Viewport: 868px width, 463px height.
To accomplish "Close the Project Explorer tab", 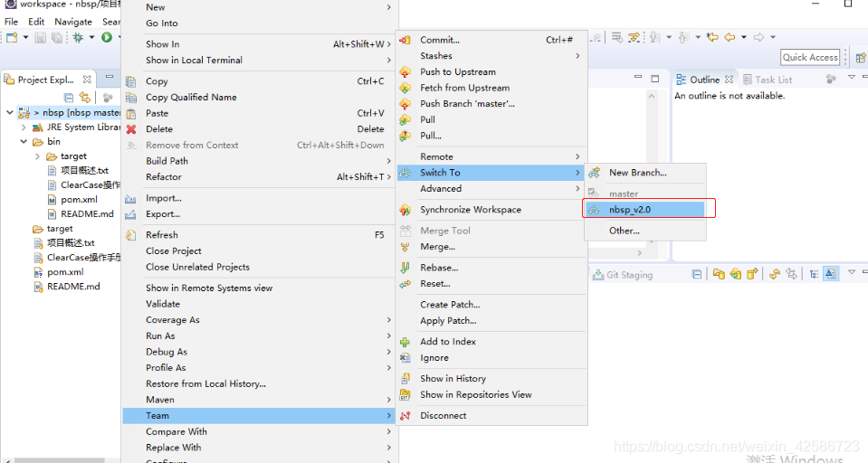I will (x=87, y=80).
